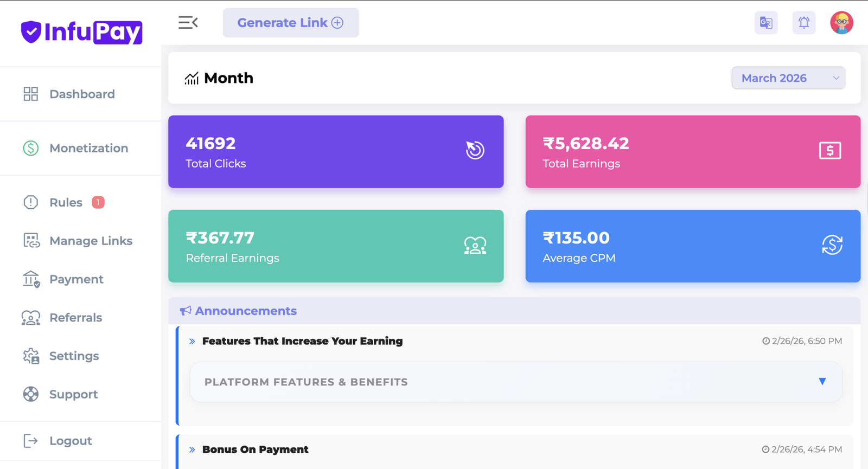Expand the Bonus On Payment announcement

tap(255, 449)
